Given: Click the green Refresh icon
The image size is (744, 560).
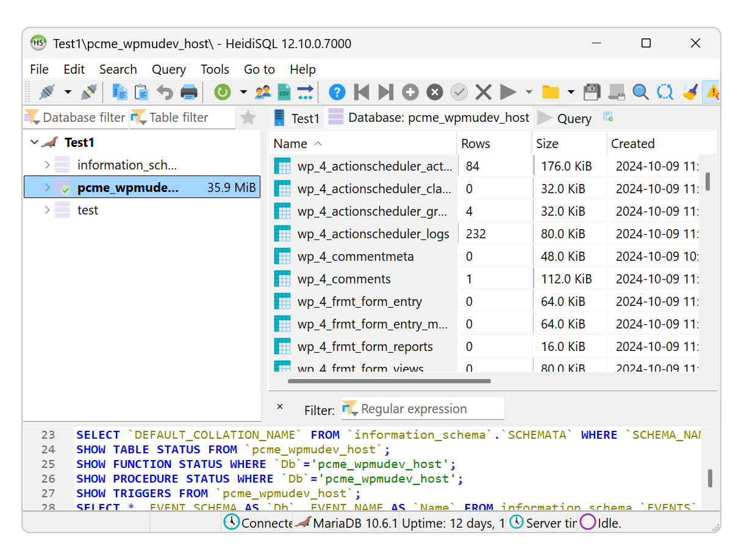Looking at the screenshot, I should point(223,93).
